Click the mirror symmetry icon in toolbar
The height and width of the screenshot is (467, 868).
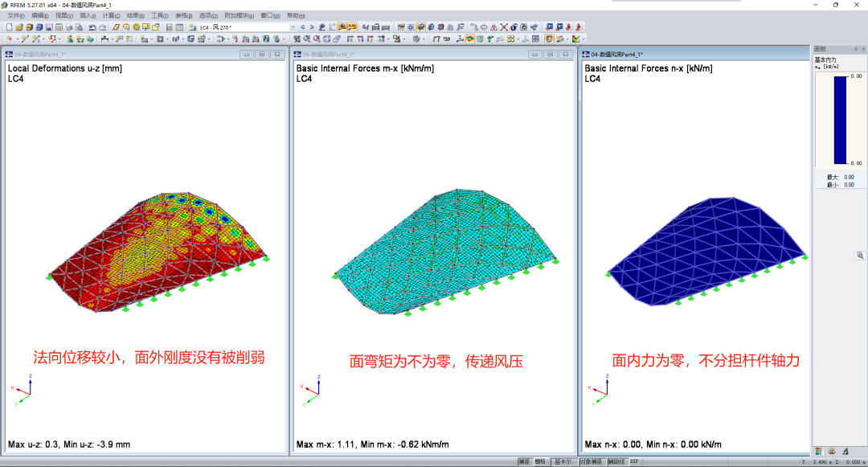493,27
